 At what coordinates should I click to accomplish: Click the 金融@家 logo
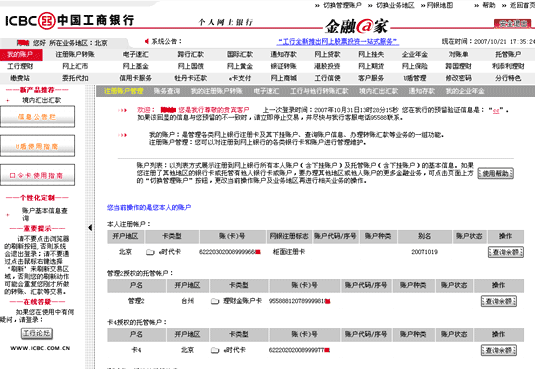(x=356, y=26)
